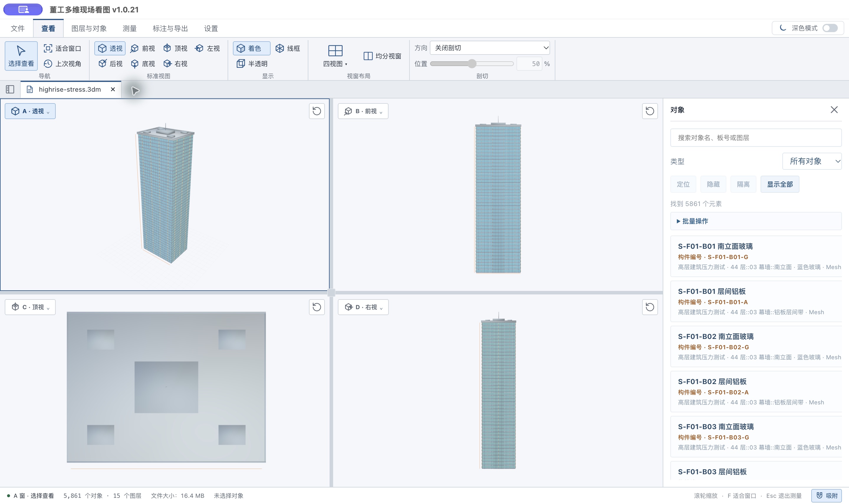Switch to 线框 wireframe display
The width and height of the screenshot is (849, 504).
[288, 48]
